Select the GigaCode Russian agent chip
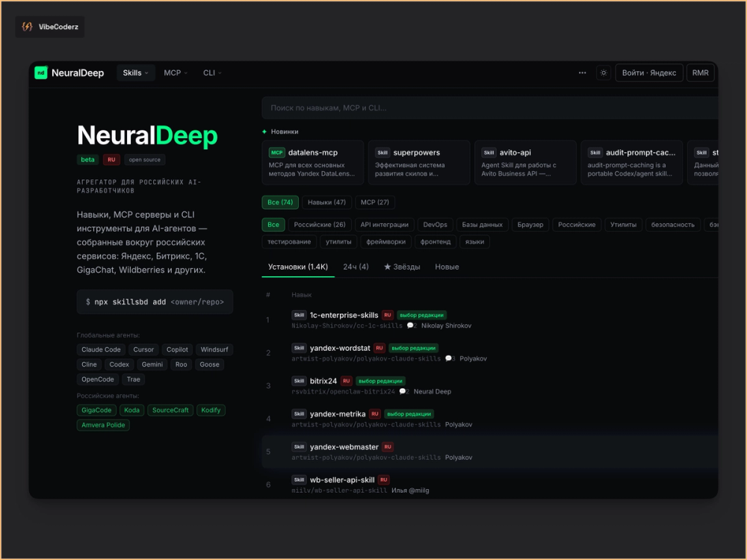The height and width of the screenshot is (560, 747). (96, 410)
